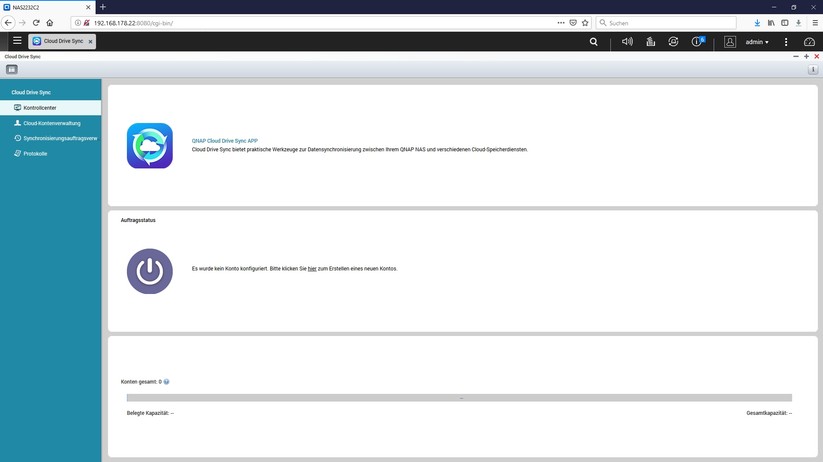Open Synchronisierungsauftragsverwaltung in the sidebar

tap(59, 138)
